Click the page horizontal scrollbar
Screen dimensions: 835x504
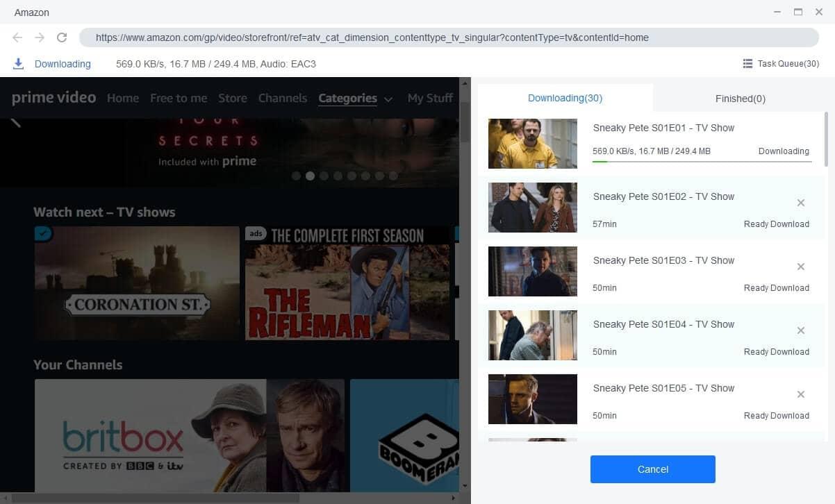coord(156,497)
